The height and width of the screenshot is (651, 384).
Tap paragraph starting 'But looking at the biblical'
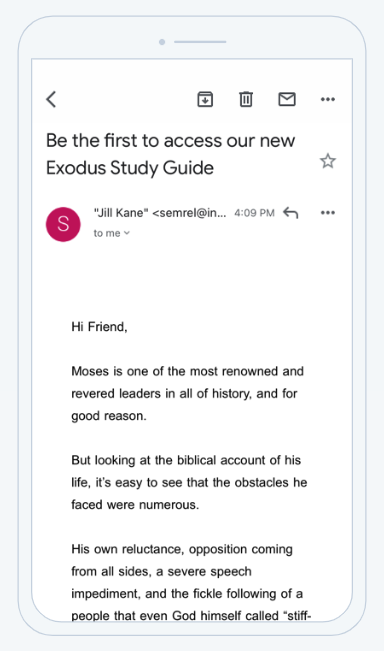coord(189,482)
